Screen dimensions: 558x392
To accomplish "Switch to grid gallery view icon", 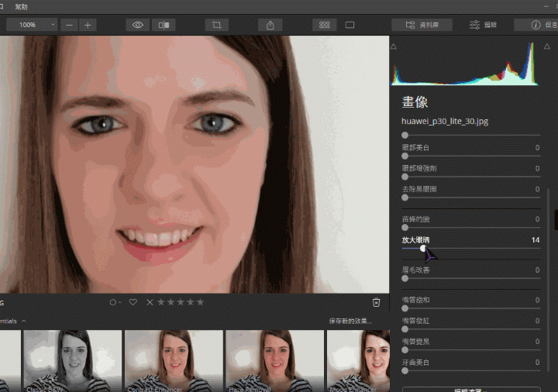I will click(324, 25).
